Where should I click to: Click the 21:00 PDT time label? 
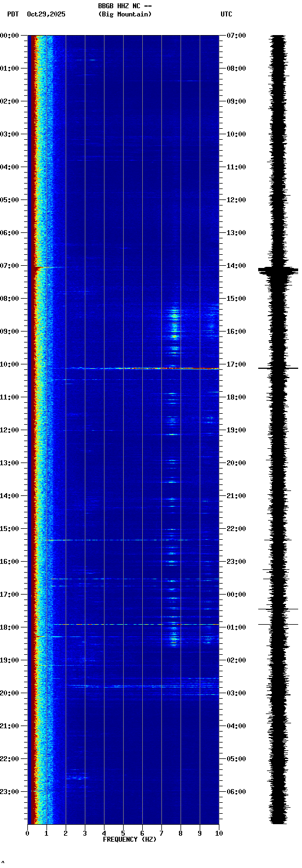point(9,726)
